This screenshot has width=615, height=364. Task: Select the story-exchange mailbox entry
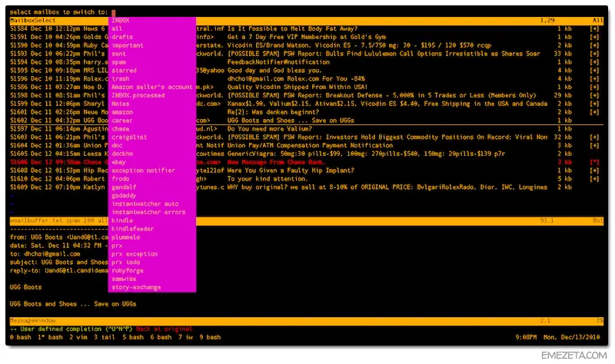click(136, 287)
